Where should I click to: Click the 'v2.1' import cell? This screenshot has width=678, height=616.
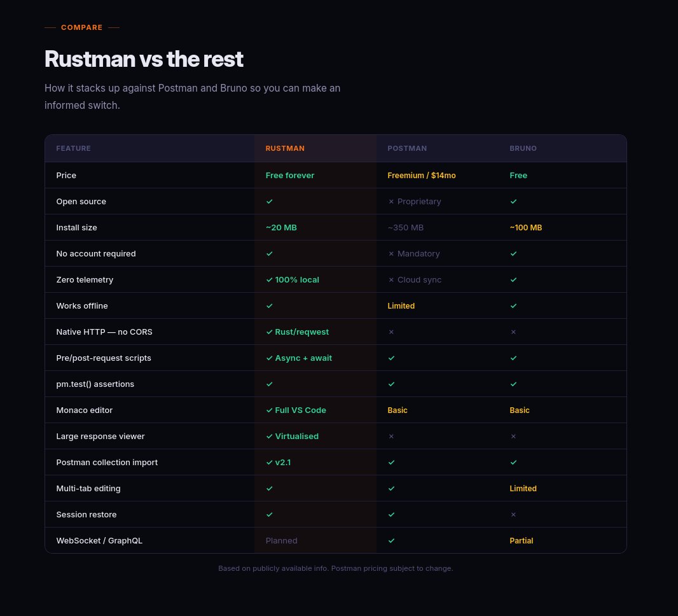pos(279,463)
